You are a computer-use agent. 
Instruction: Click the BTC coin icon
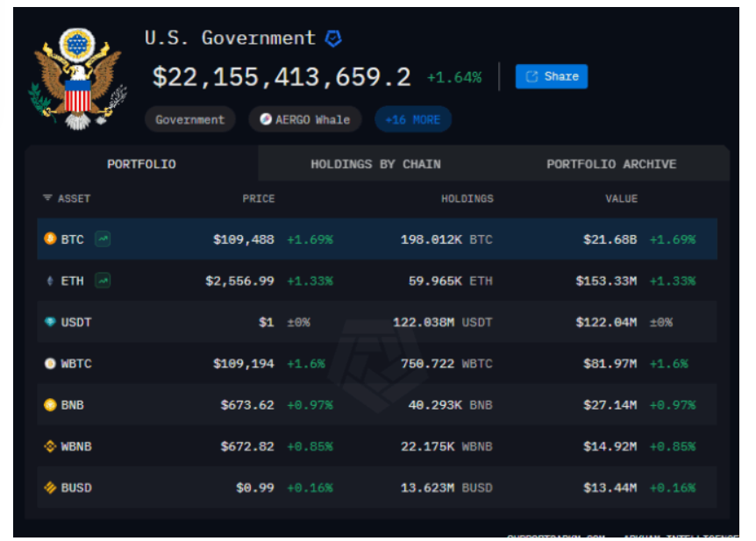50,238
